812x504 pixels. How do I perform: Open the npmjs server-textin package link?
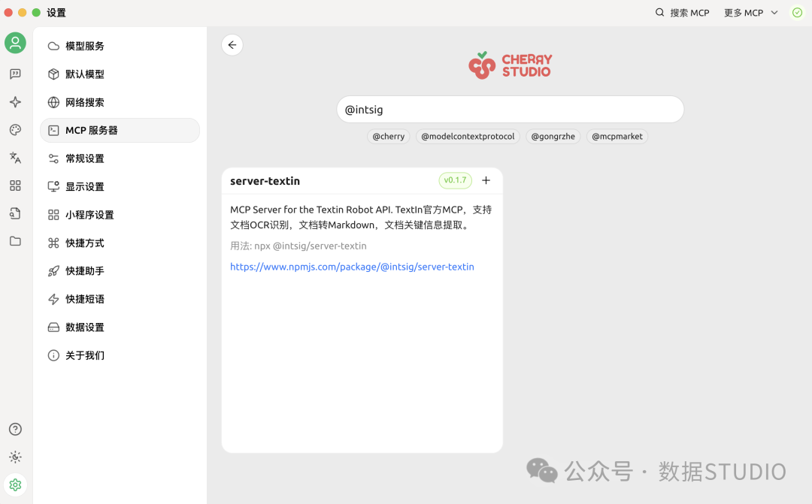coord(352,267)
